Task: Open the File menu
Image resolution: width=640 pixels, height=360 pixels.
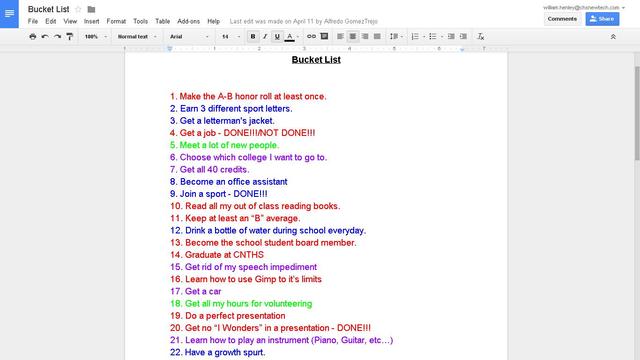Action: point(33,21)
